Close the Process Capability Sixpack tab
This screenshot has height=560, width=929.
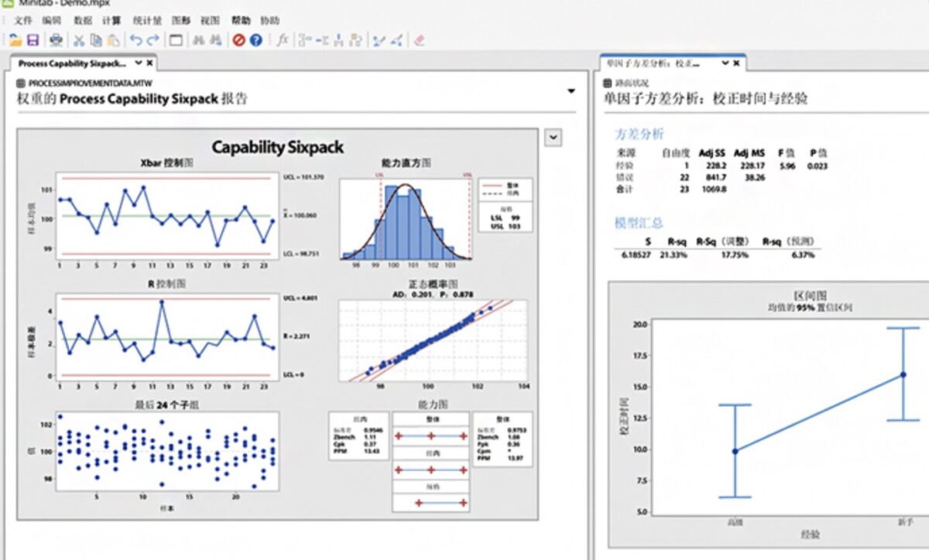click(x=150, y=63)
